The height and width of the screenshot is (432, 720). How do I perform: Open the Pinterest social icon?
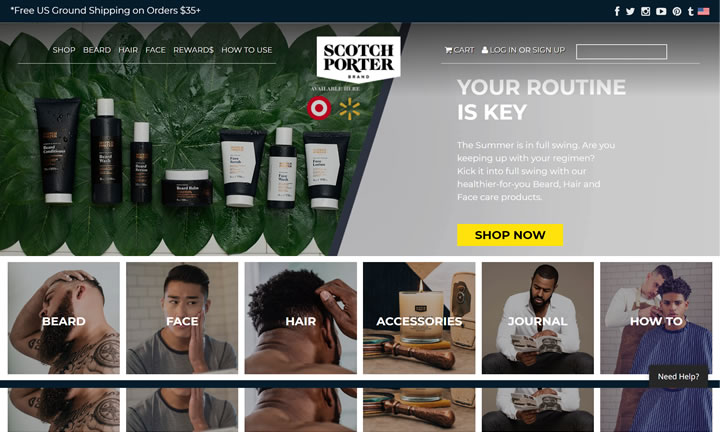click(x=677, y=11)
